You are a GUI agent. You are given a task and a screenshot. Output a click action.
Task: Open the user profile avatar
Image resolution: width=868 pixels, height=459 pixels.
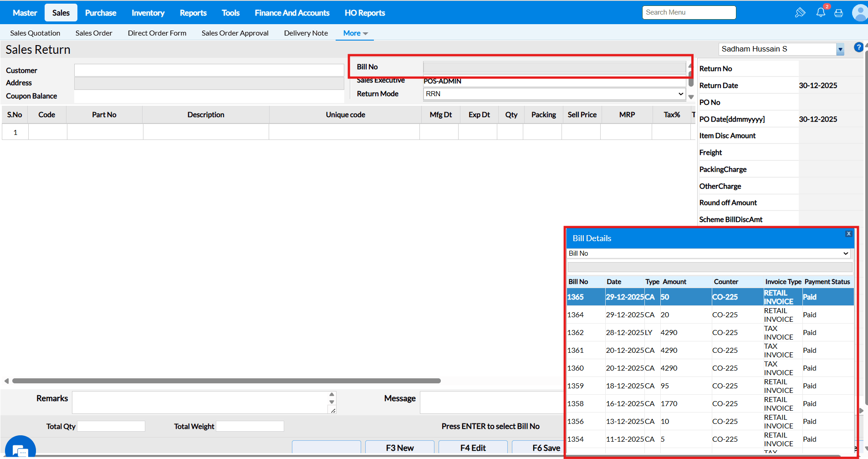[860, 13]
